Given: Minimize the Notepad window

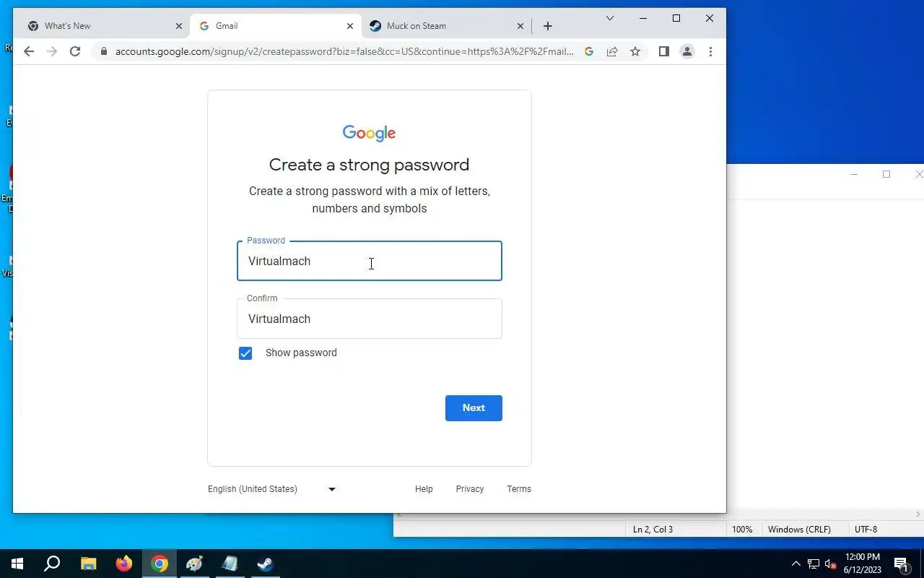Looking at the screenshot, I should pyautogui.click(x=854, y=174).
